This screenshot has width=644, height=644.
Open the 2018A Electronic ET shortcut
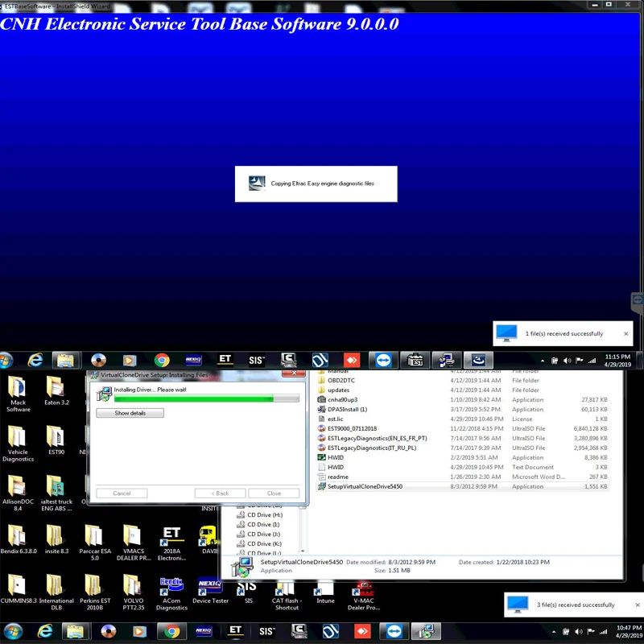pyautogui.click(x=171, y=535)
